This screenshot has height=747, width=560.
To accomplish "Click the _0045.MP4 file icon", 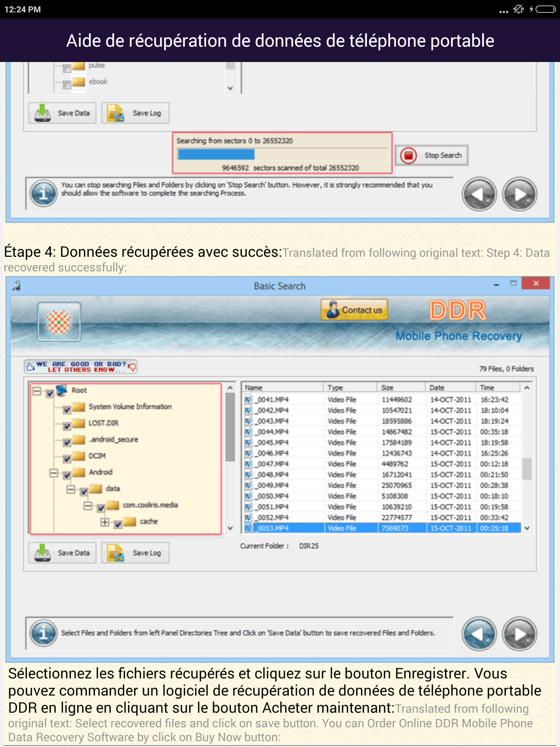I will [248, 442].
